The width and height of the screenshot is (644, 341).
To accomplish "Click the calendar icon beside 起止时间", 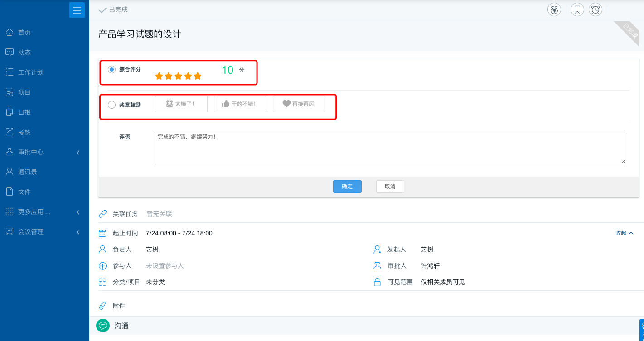I will tap(102, 233).
